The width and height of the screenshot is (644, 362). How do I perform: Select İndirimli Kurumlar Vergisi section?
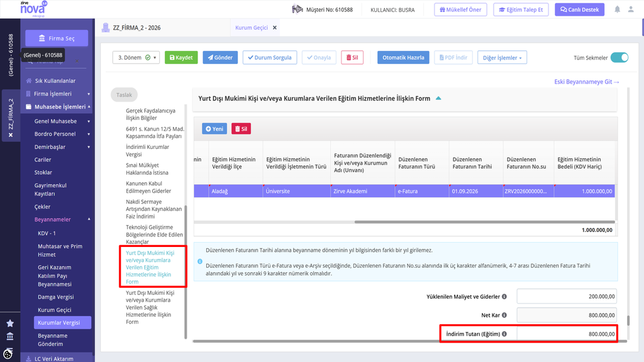(147, 151)
